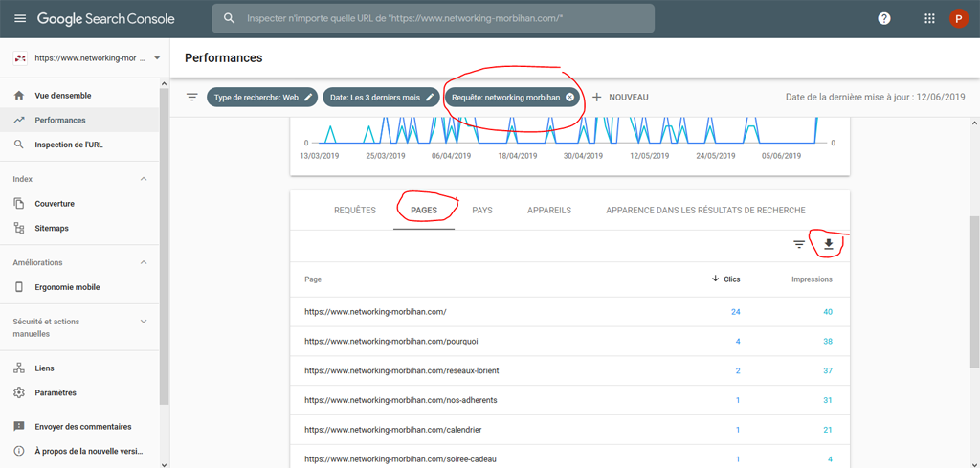This screenshot has width=980, height=468.
Task: Expand Sécurité et actions manuelles section
Action: pyautogui.click(x=144, y=322)
